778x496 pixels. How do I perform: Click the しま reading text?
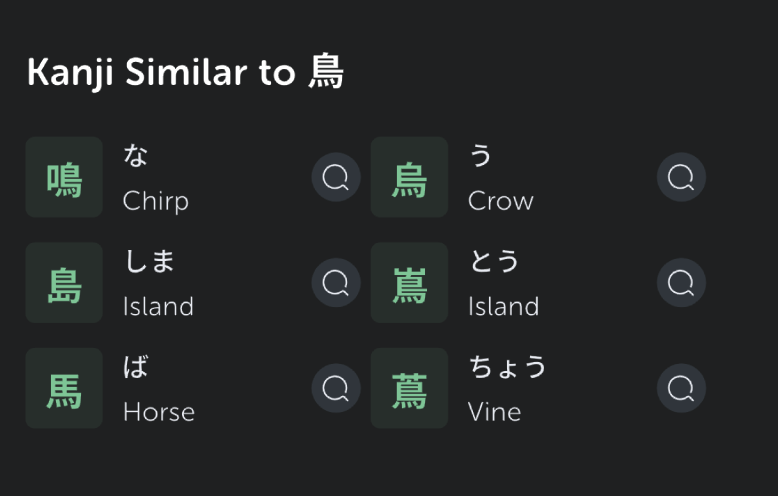[150, 261]
